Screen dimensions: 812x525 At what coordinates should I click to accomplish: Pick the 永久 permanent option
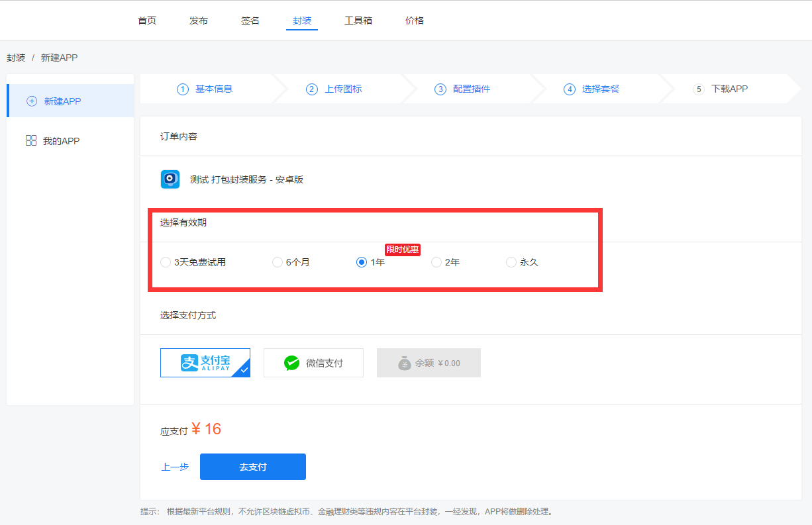coord(511,262)
